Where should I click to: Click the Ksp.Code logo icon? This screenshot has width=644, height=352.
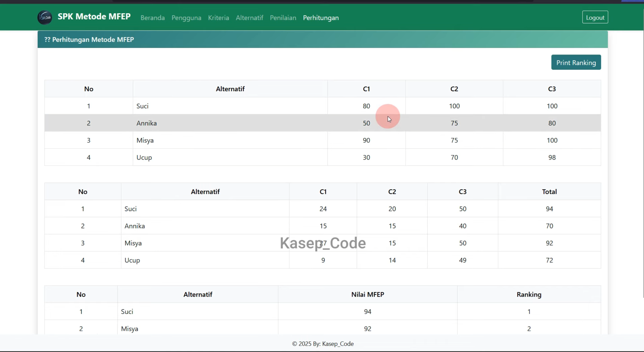click(x=45, y=17)
